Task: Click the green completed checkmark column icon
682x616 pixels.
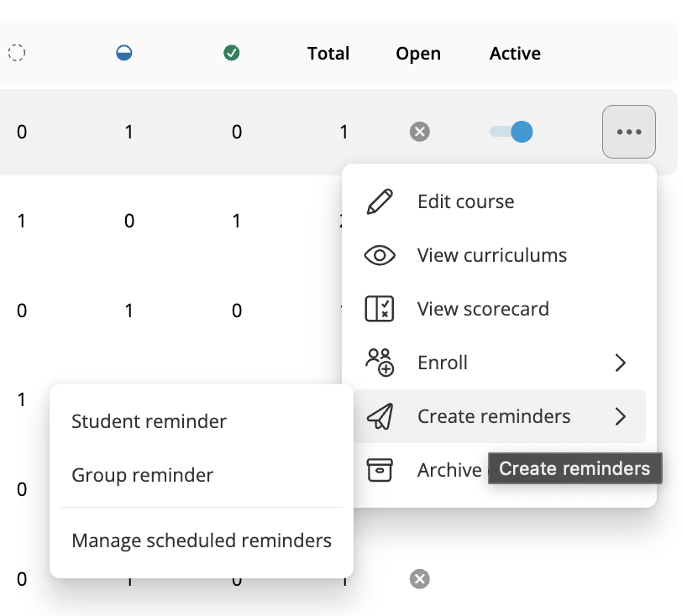Action: [x=232, y=53]
